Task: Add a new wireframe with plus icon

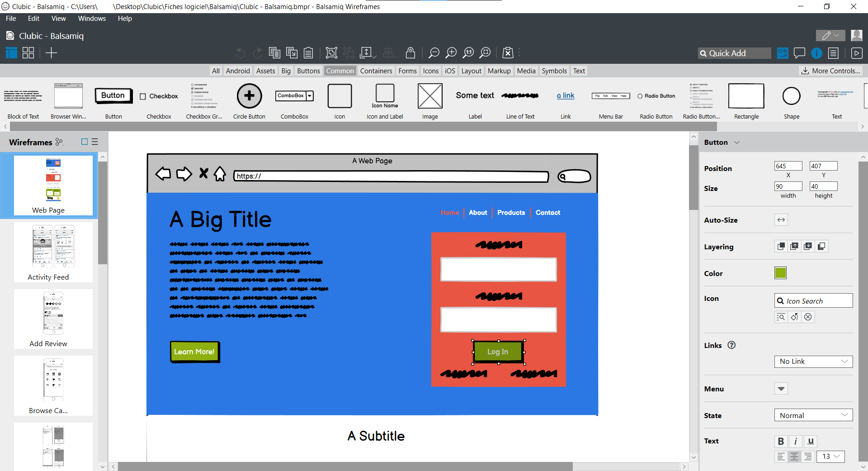Action: click(x=52, y=53)
